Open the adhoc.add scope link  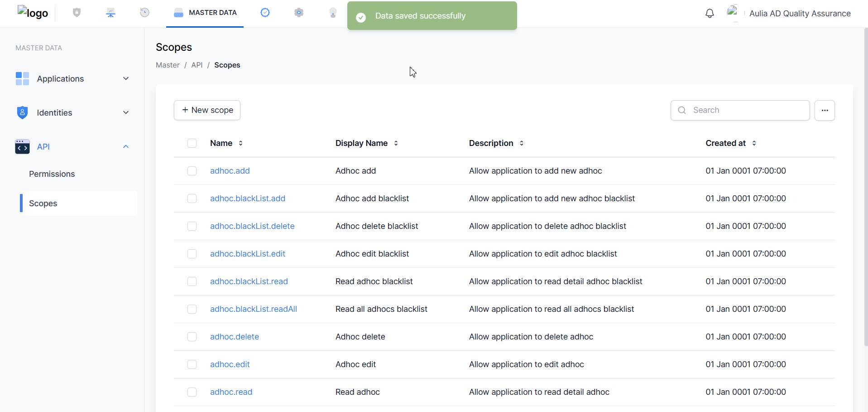pyautogui.click(x=230, y=171)
